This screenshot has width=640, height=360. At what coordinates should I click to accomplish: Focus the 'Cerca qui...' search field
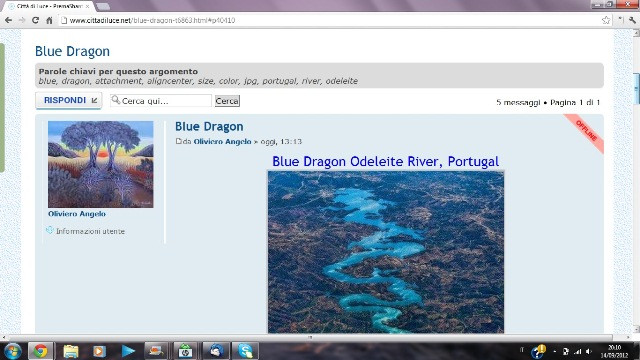[x=161, y=101]
